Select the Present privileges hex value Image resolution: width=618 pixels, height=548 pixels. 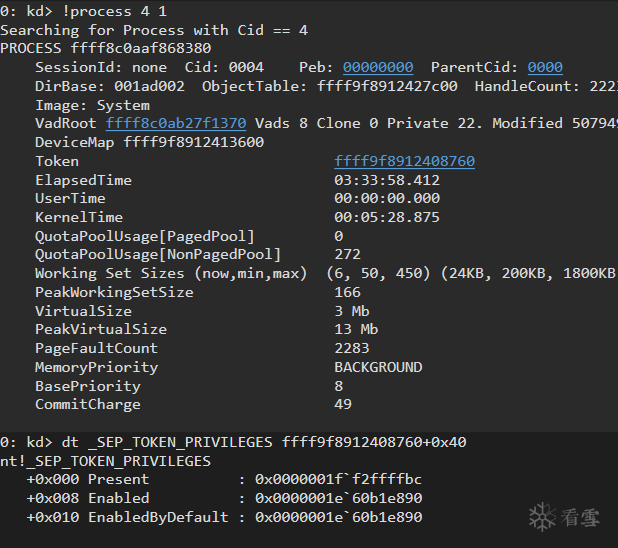pyautogui.click(x=338, y=479)
